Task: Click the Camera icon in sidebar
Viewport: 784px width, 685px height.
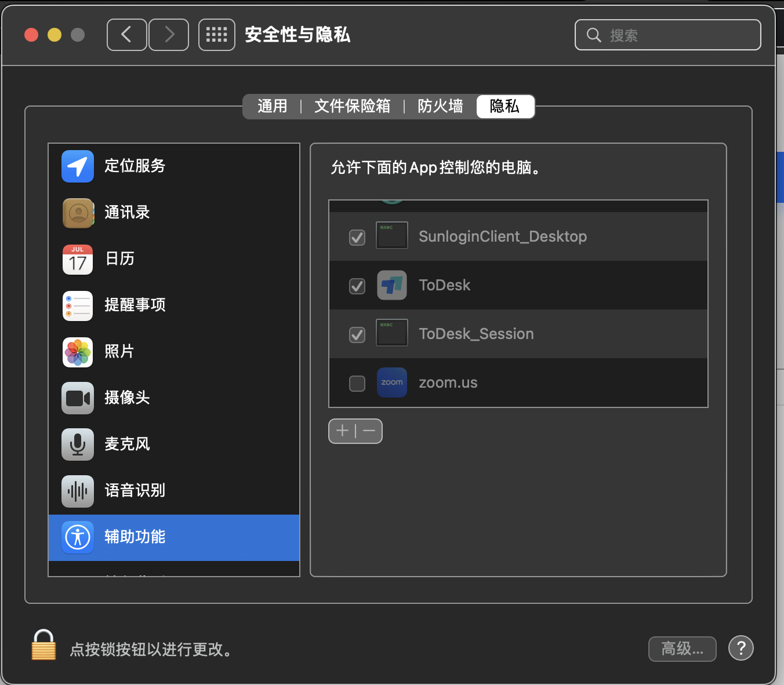Action: coord(78,398)
